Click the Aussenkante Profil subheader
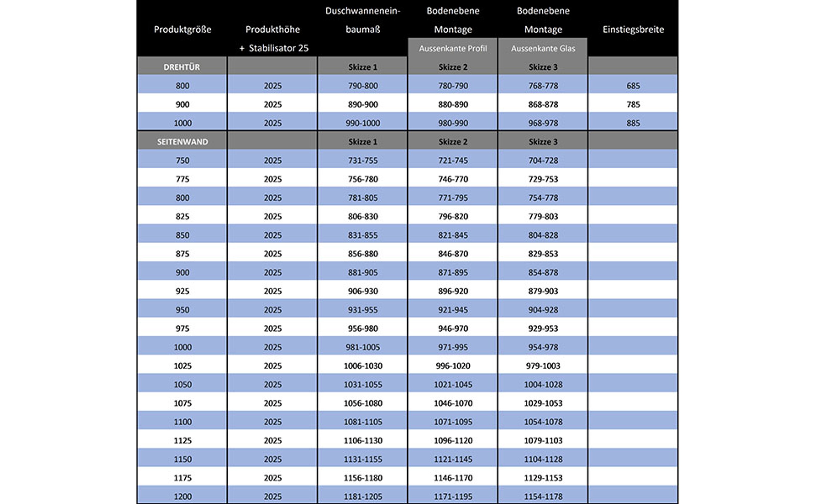The width and height of the screenshot is (815, 504). [453, 49]
